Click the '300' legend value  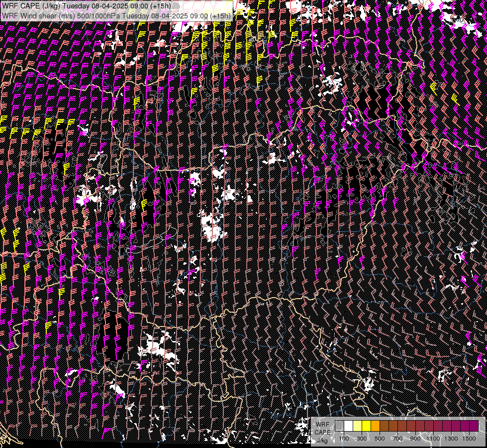pos(362,439)
